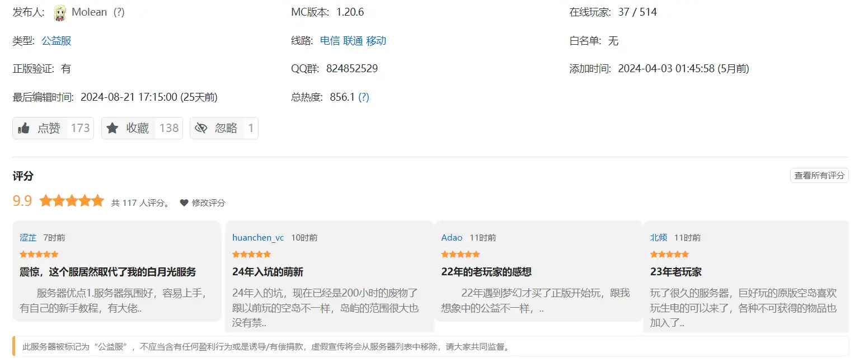
Task: Open reviewer Adao's profile link
Action: [452, 237]
